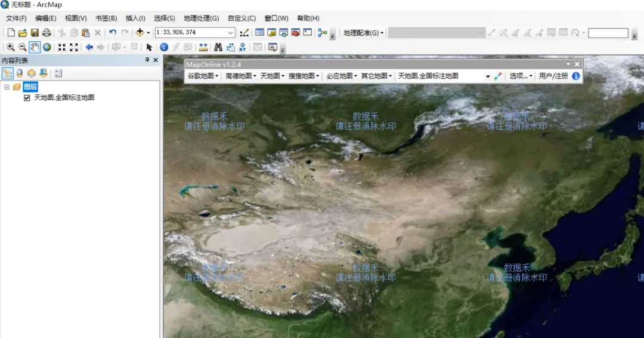This screenshot has width=644, height=338.
Task: Choose the Select Elements arrow tool
Action: (149, 47)
